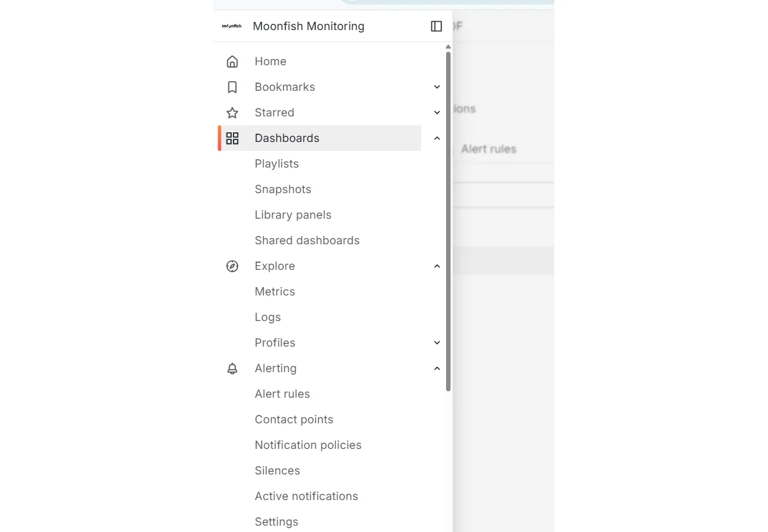Click the Moonfish logo icon

point(231,26)
